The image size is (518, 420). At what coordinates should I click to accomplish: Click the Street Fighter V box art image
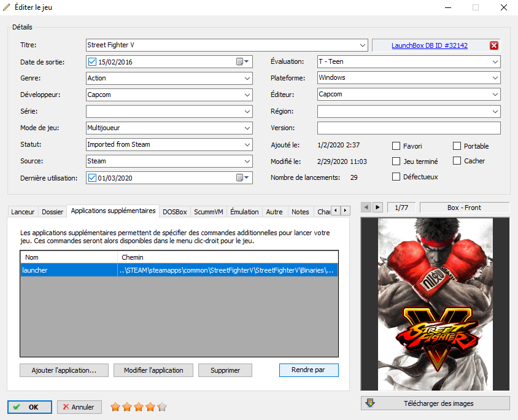pos(435,304)
